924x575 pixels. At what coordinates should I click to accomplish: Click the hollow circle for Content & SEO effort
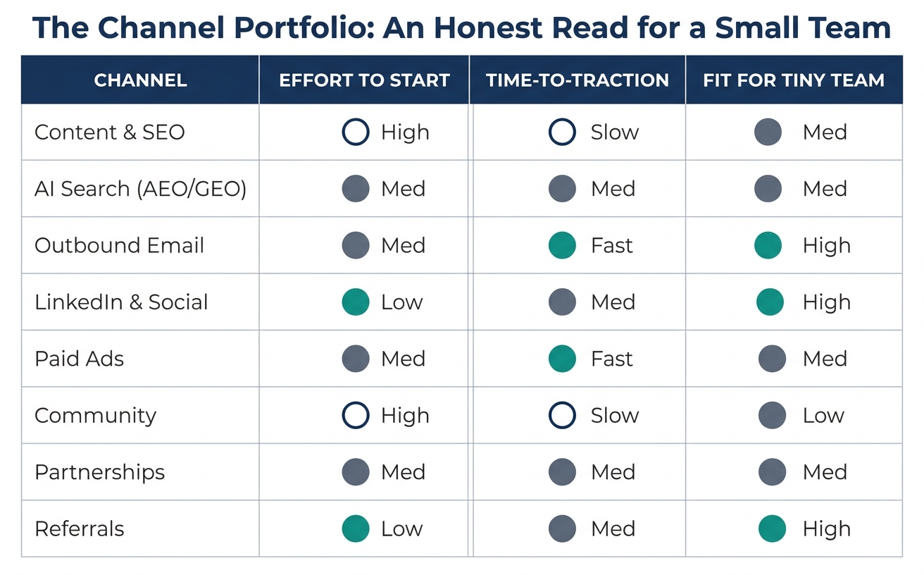click(x=356, y=132)
